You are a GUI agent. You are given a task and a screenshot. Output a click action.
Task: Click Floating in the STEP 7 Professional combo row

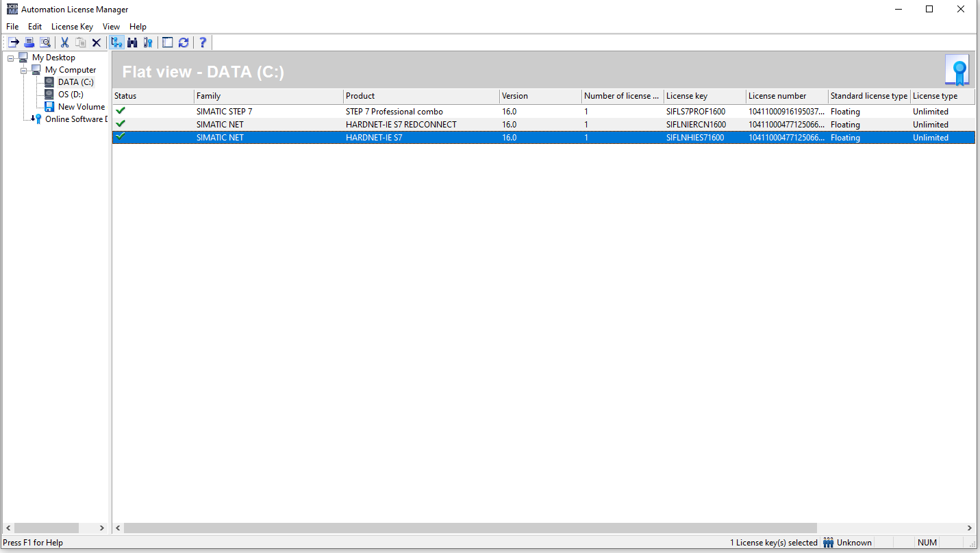pyautogui.click(x=845, y=112)
